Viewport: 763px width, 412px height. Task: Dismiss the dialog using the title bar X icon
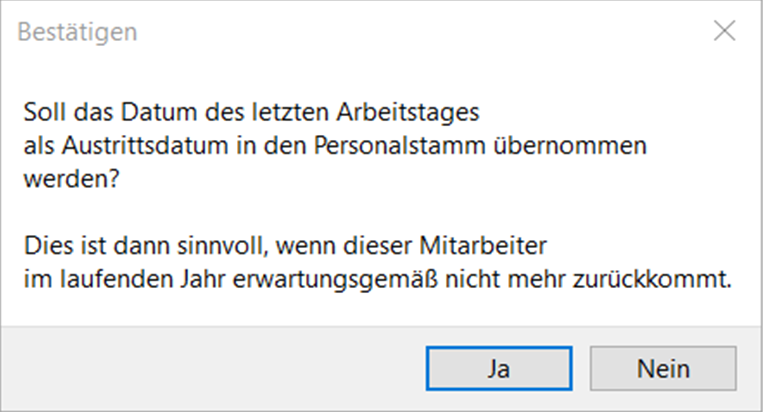tap(725, 31)
